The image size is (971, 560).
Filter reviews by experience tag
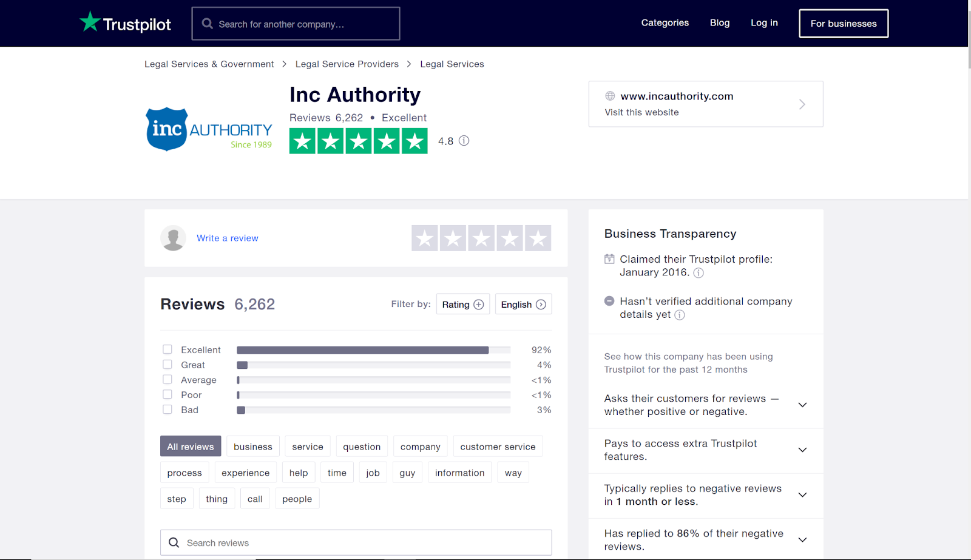coord(246,473)
